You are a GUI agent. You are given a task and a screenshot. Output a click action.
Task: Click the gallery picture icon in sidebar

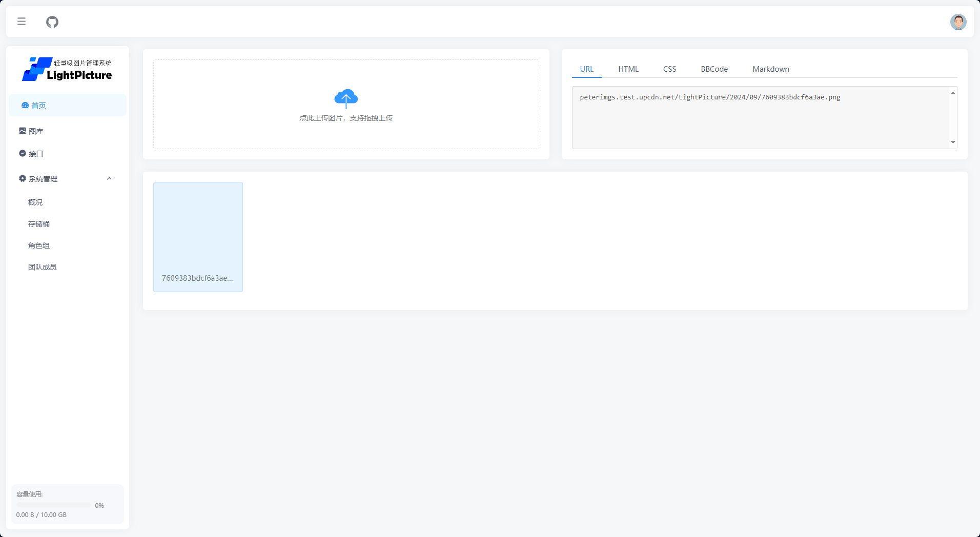(23, 131)
